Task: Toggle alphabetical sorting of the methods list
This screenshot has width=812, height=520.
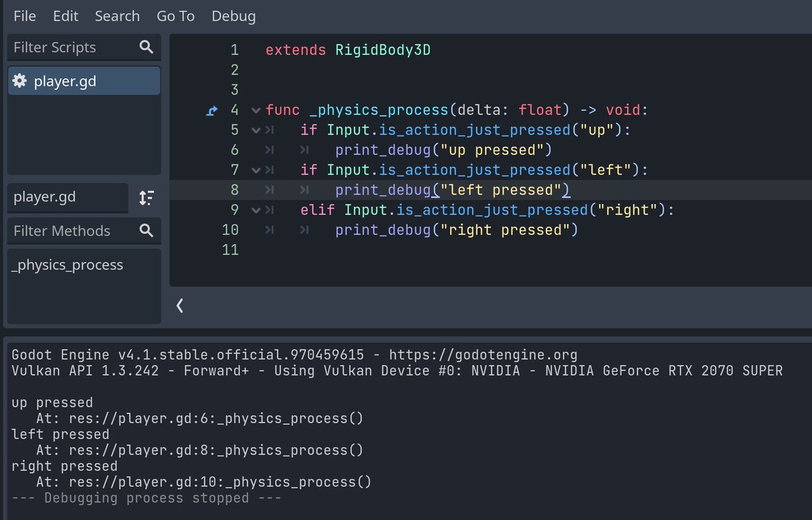Action: point(146,197)
